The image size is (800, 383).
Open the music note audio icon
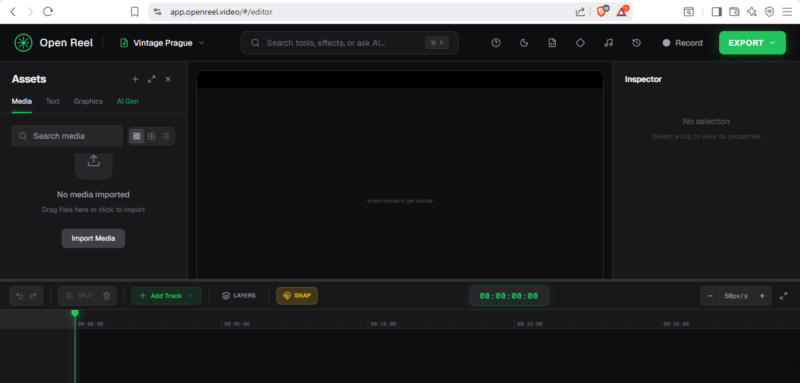pos(608,43)
